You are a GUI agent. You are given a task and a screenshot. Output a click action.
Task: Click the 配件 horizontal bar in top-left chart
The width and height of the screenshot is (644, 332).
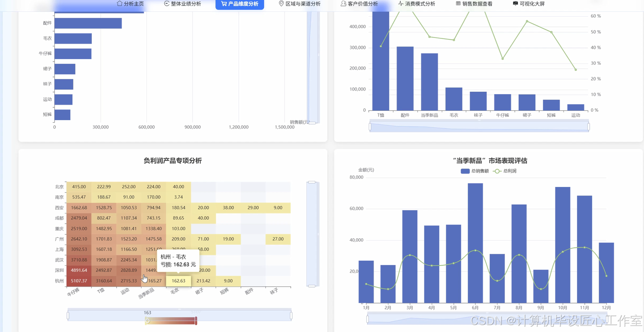[88, 23]
